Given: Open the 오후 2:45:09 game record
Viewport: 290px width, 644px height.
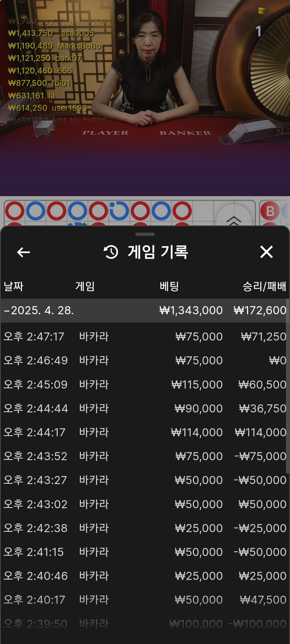Looking at the screenshot, I should coord(145,385).
